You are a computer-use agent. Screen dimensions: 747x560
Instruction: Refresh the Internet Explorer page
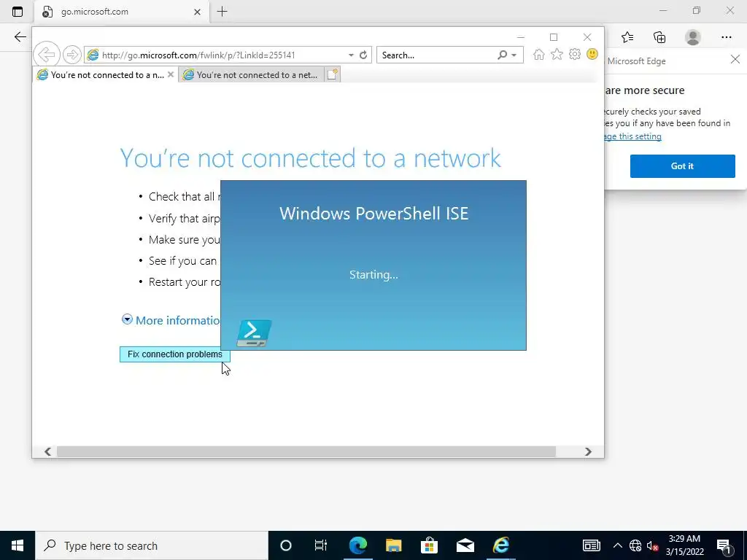pyautogui.click(x=363, y=55)
